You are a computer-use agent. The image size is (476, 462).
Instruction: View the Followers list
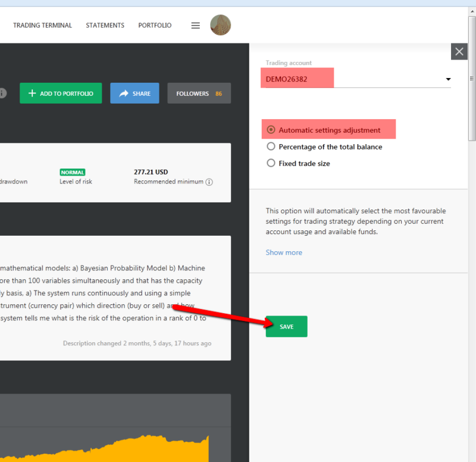[199, 93]
